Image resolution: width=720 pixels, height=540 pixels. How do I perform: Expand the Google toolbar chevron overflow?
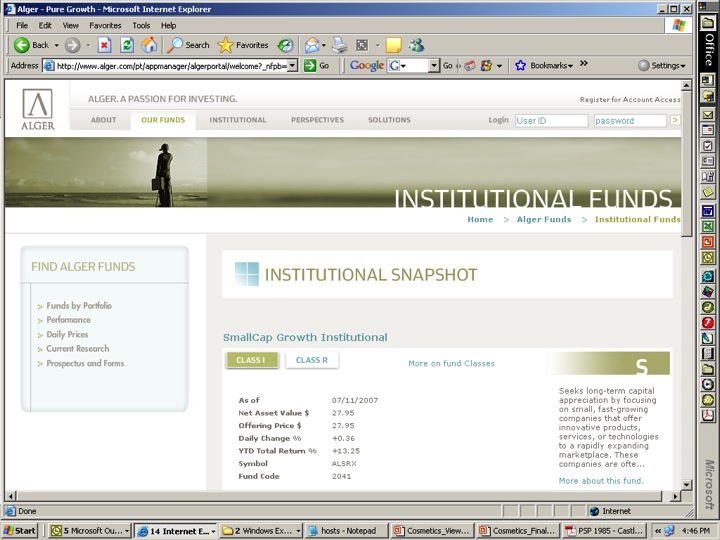[584, 63]
